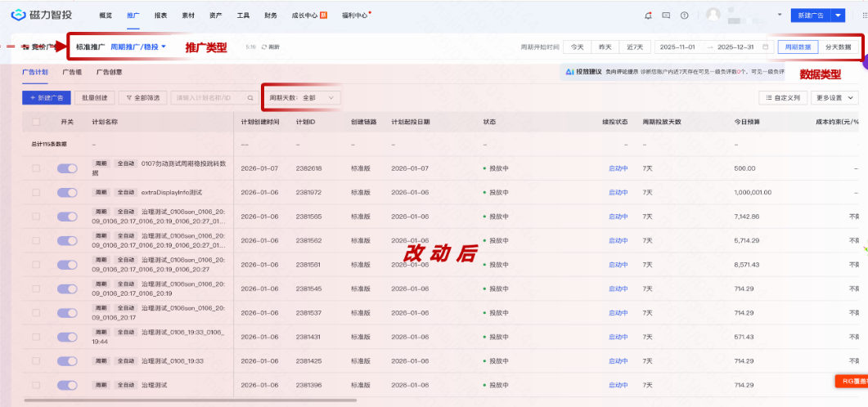
Task: Open the 福利中心 menu
Action: tap(355, 16)
